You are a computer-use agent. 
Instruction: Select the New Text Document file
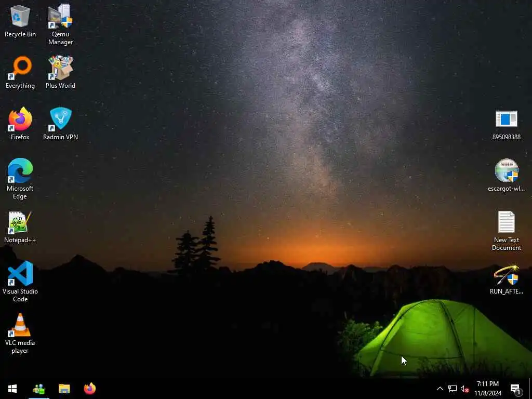506,231
